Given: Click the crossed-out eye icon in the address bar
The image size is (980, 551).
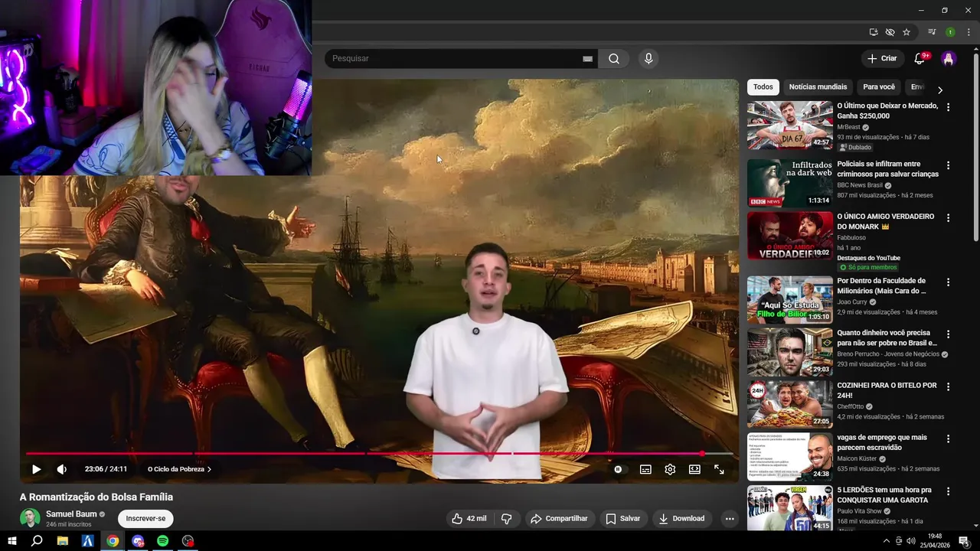Looking at the screenshot, I should click(x=890, y=32).
